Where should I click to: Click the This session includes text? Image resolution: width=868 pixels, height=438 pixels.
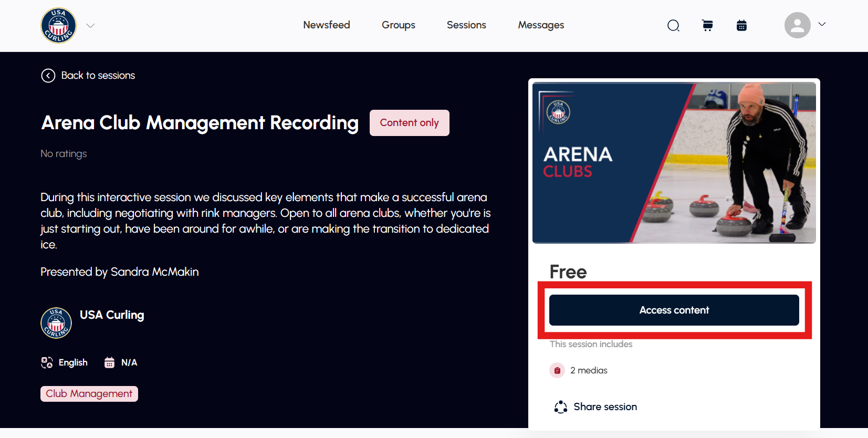coord(591,344)
